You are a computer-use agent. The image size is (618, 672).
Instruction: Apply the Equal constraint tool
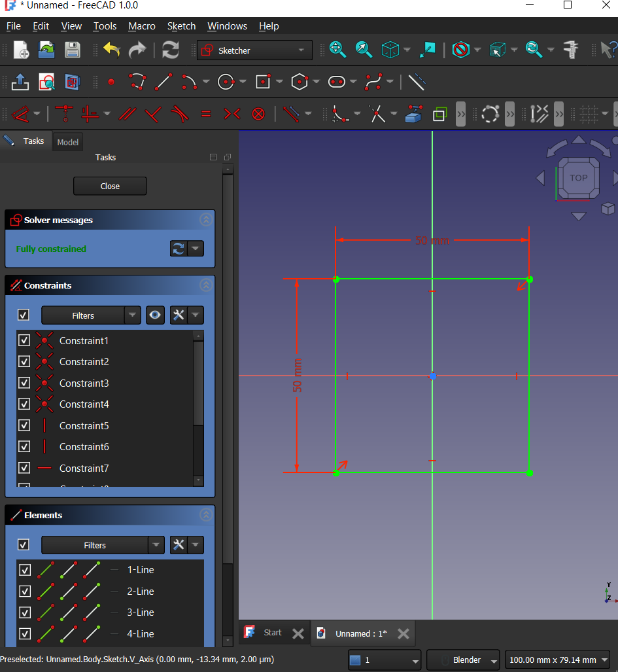206,115
